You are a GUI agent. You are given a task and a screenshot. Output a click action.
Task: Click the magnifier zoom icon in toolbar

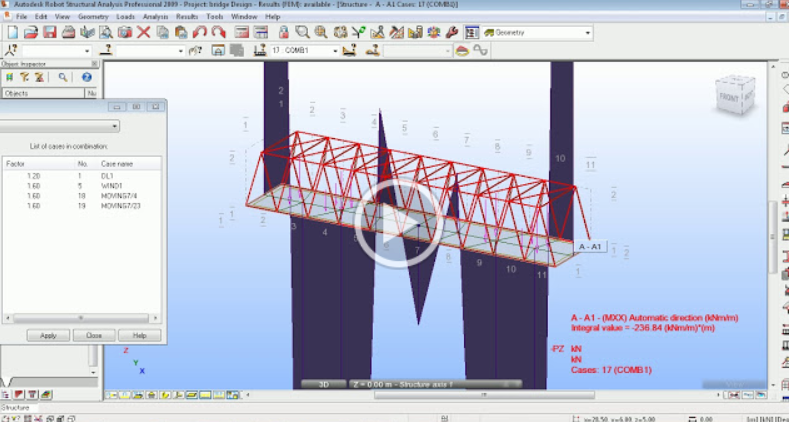coord(302,32)
